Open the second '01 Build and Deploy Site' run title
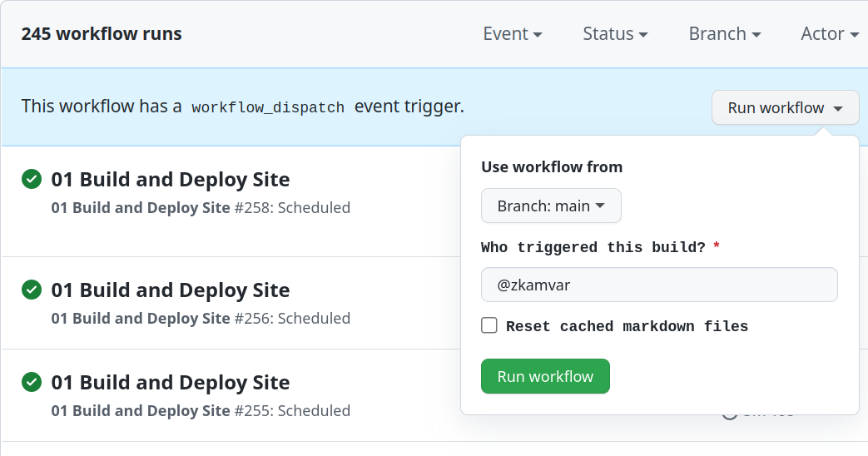The image size is (868, 456). click(x=171, y=290)
